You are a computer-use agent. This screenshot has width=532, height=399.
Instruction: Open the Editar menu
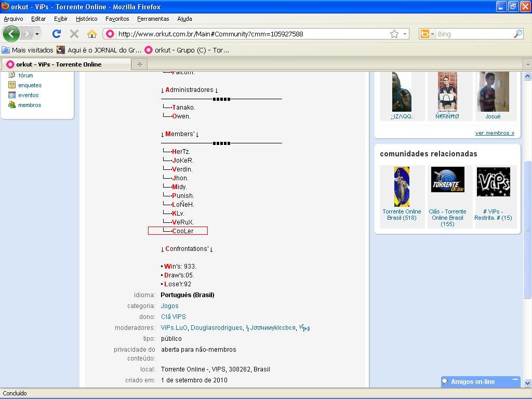pyautogui.click(x=38, y=19)
